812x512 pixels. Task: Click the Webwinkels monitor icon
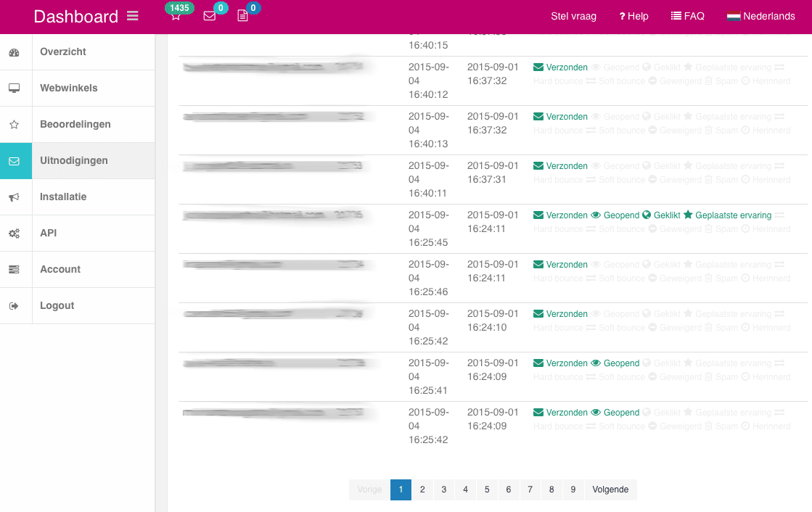15,88
